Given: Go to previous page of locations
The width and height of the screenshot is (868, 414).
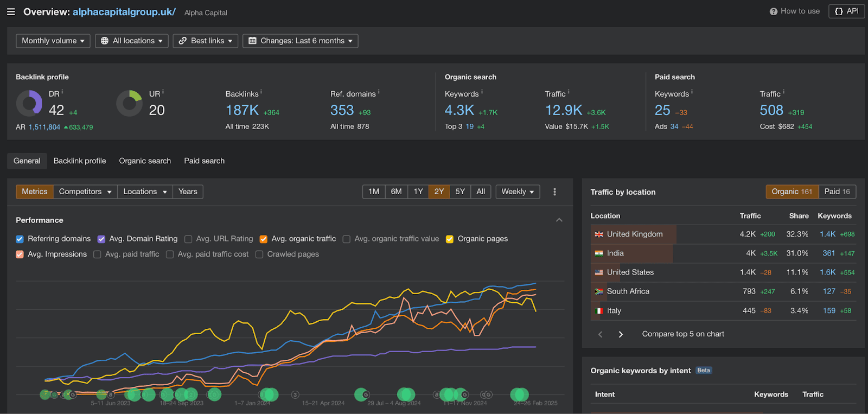Looking at the screenshot, I should tap(600, 334).
